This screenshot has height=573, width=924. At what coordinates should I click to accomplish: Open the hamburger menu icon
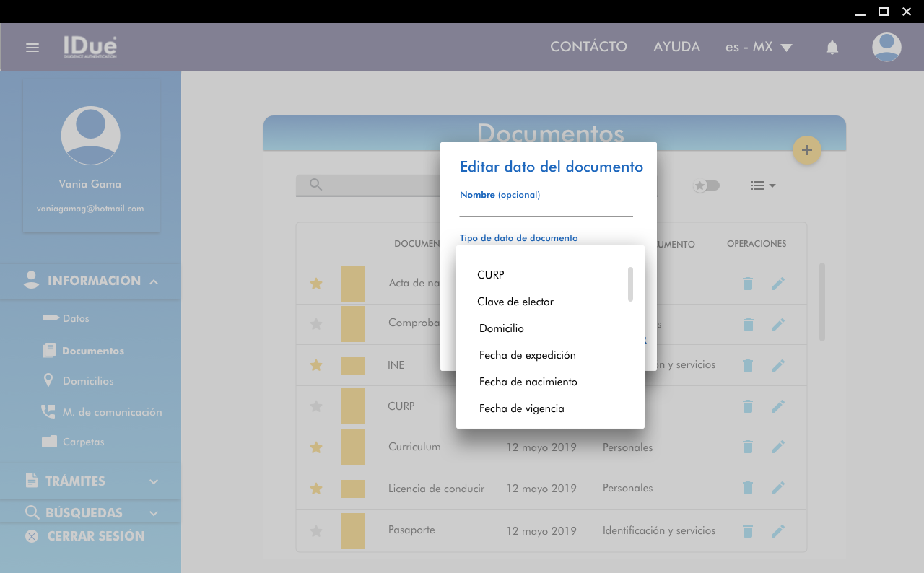32,48
